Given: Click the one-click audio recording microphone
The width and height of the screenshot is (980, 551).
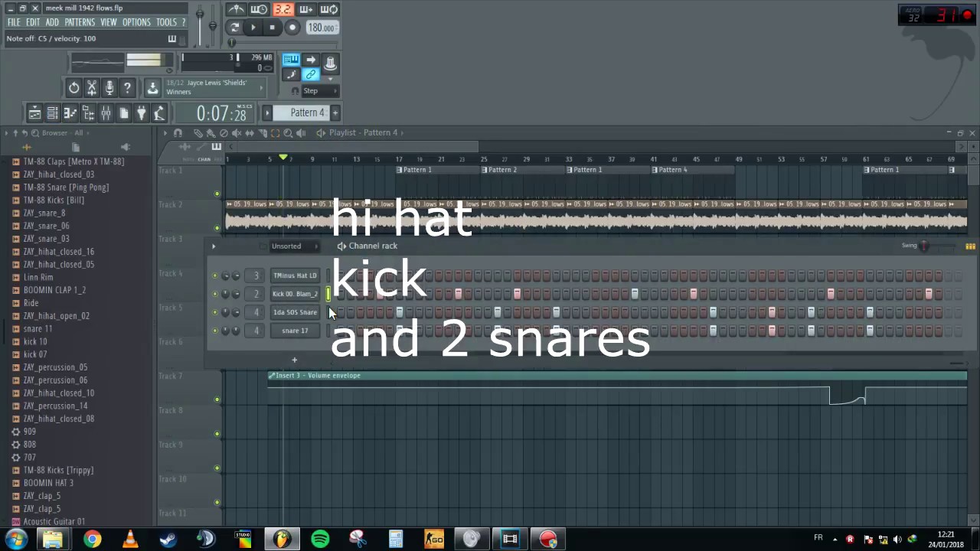Looking at the screenshot, I should click(x=109, y=88).
